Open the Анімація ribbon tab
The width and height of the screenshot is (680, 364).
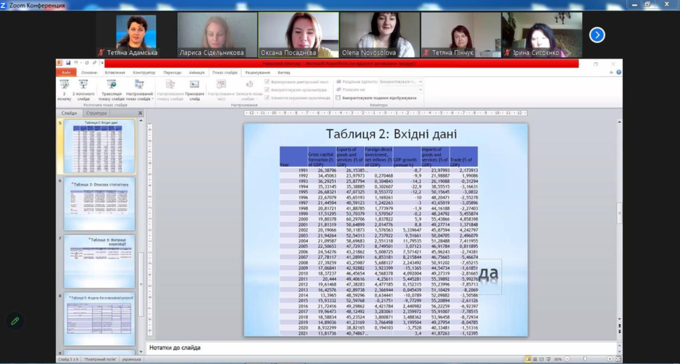[196, 72]
